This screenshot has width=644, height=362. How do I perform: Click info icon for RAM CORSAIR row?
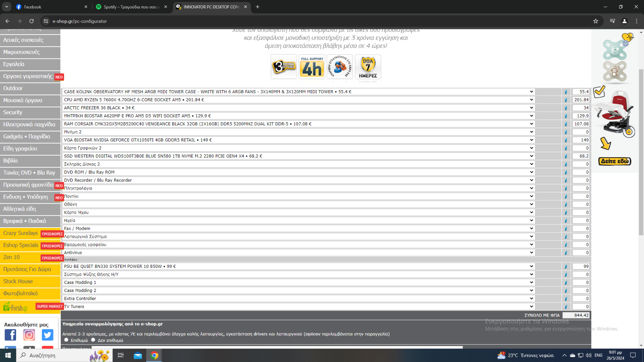566,124
